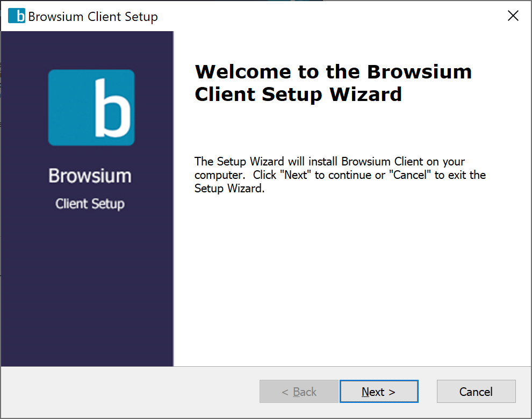532x419 pixels.
Task: Click the "Welcome to the Browsium" heading line
Action: 333,71
